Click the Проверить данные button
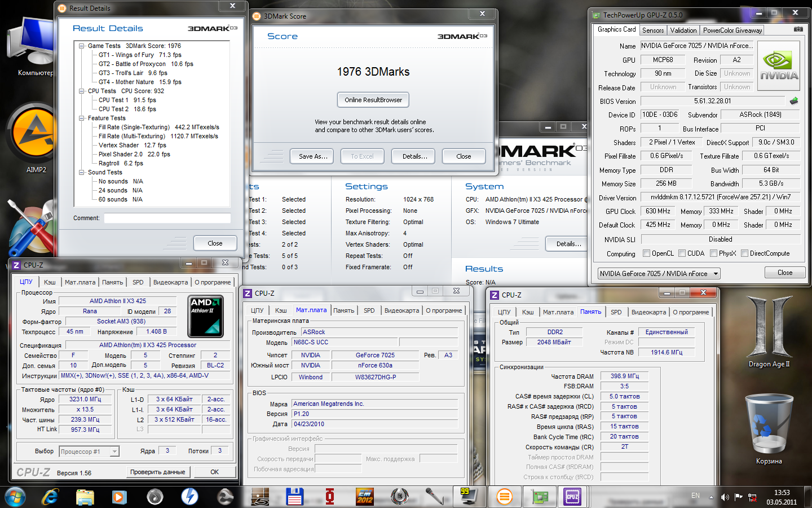The image size is (812, 508). point(157,472)
